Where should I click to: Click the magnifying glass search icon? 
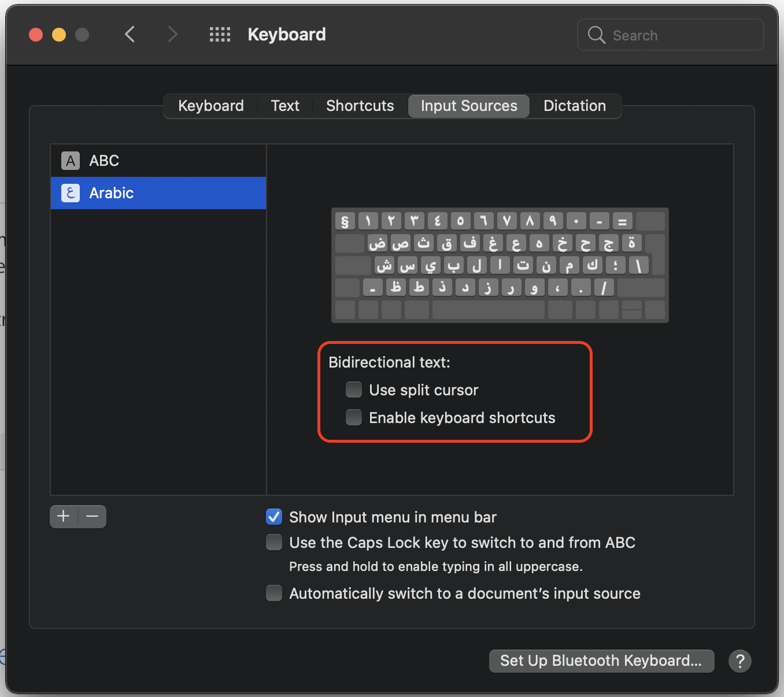(x=596, y=35)
